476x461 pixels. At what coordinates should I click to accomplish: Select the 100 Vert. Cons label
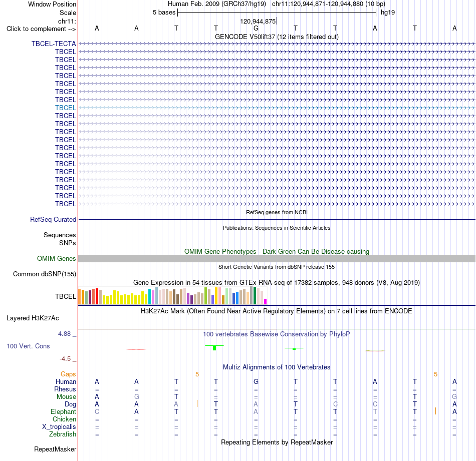[x=28, y=346]
